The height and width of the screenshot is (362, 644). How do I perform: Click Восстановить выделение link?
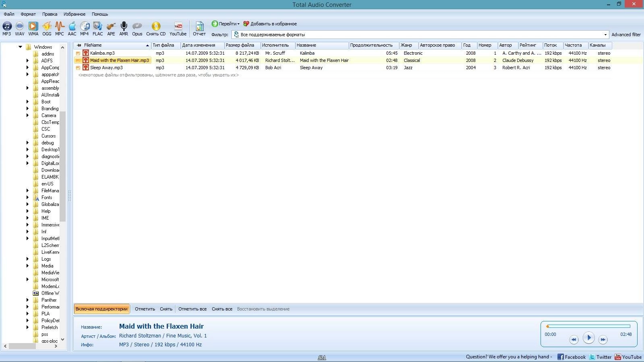click(x=263, y=309)
